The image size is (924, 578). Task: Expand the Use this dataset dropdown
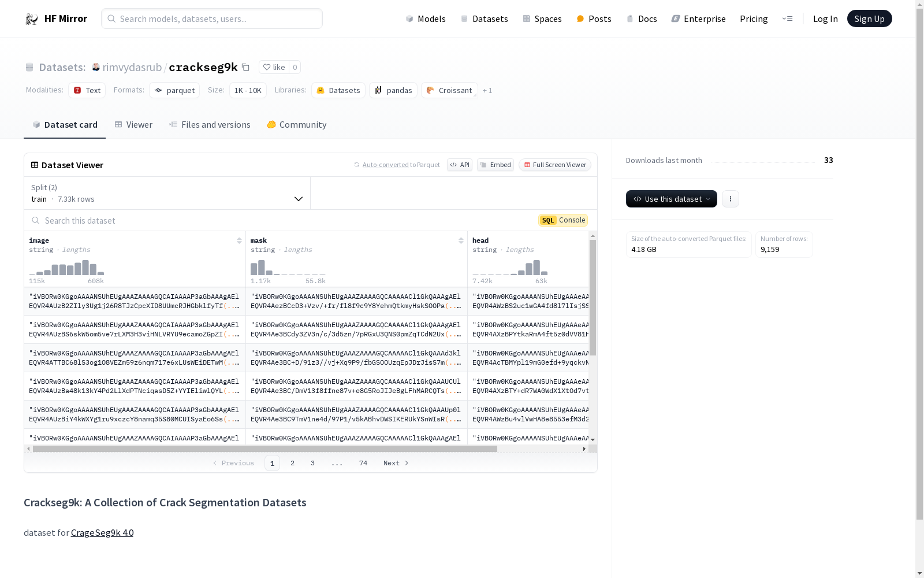[671, 199]
